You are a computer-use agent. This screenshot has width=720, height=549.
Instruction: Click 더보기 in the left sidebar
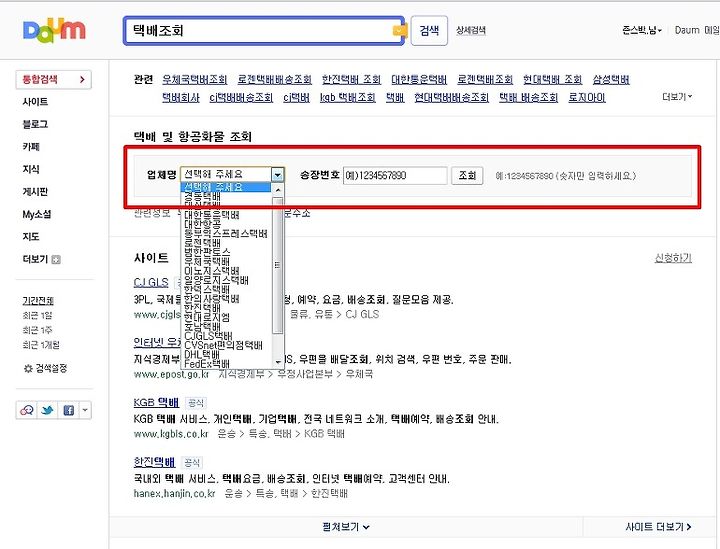(35, 259)
